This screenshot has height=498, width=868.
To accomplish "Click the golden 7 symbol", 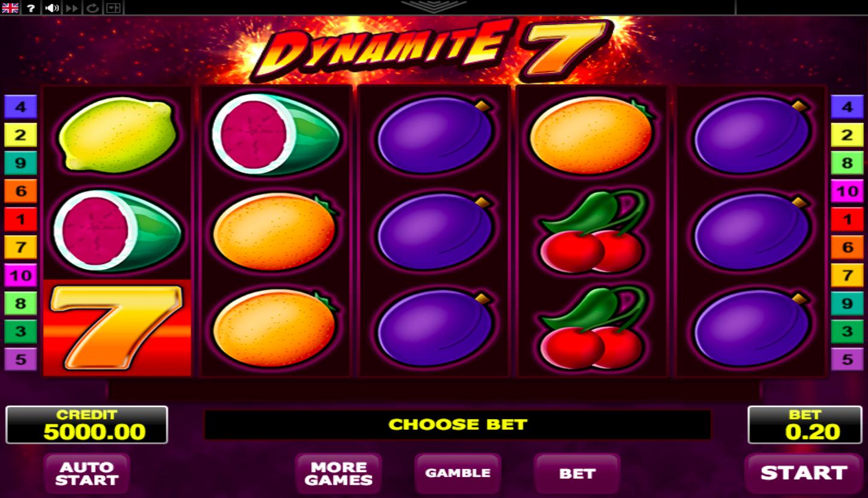I will [x=118, y=327].
